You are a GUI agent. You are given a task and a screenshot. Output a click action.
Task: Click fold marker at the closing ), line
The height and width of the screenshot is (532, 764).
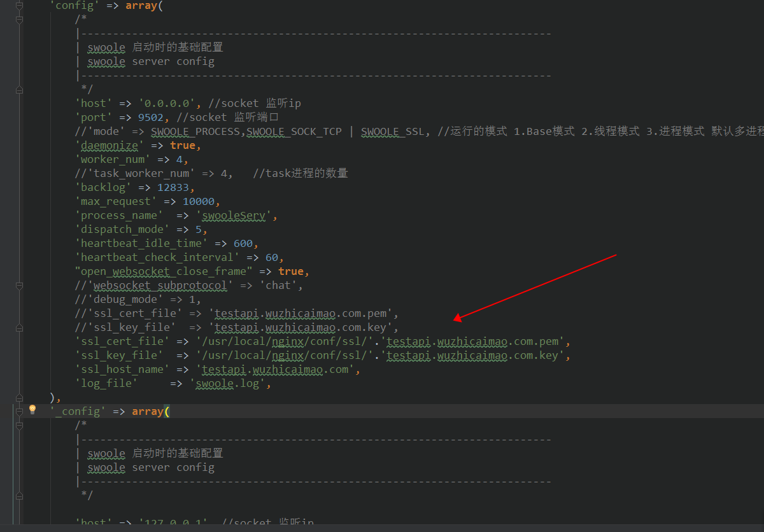point(19,398)
